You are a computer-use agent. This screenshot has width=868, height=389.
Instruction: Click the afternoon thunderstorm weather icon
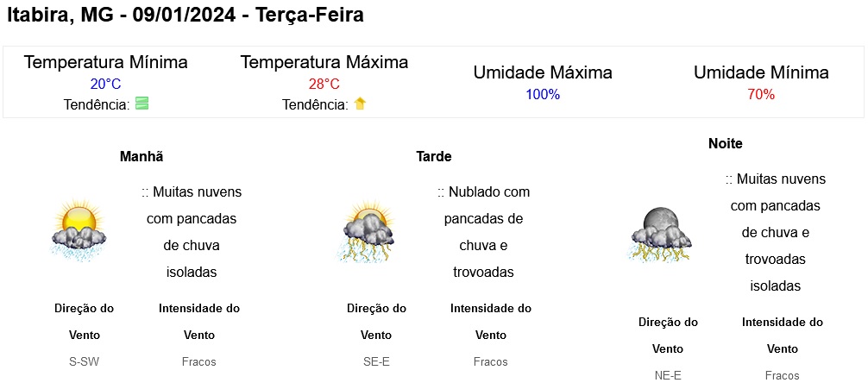pyautogui.click(x=365, y=231)
